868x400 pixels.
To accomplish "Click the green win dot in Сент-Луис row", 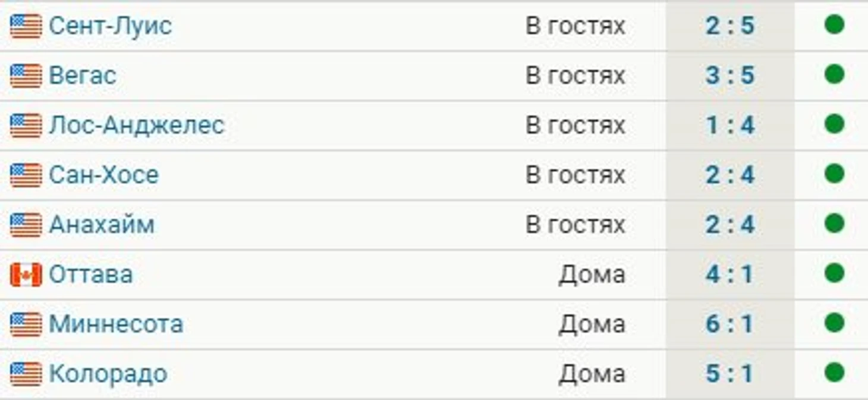I will click(x=834, y=25).
